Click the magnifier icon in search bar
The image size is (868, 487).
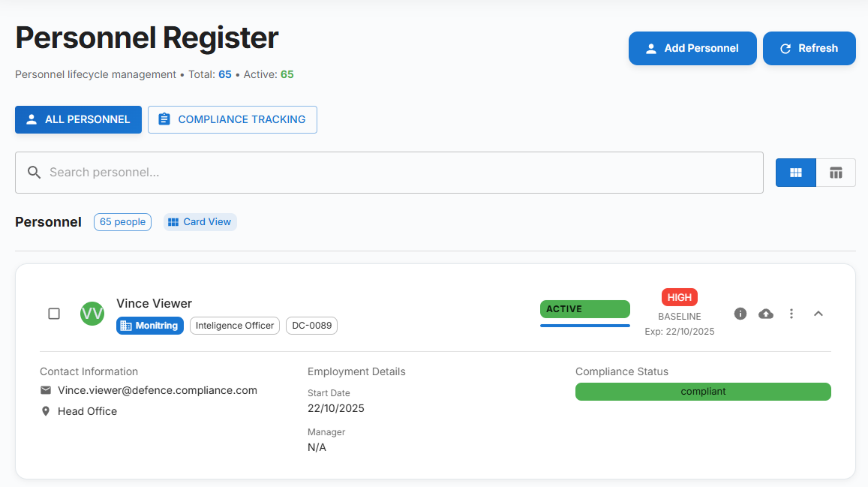pos(34,173)
